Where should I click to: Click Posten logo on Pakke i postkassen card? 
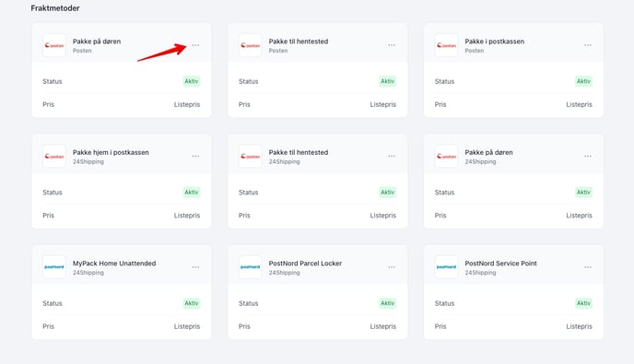pos(446,45)
